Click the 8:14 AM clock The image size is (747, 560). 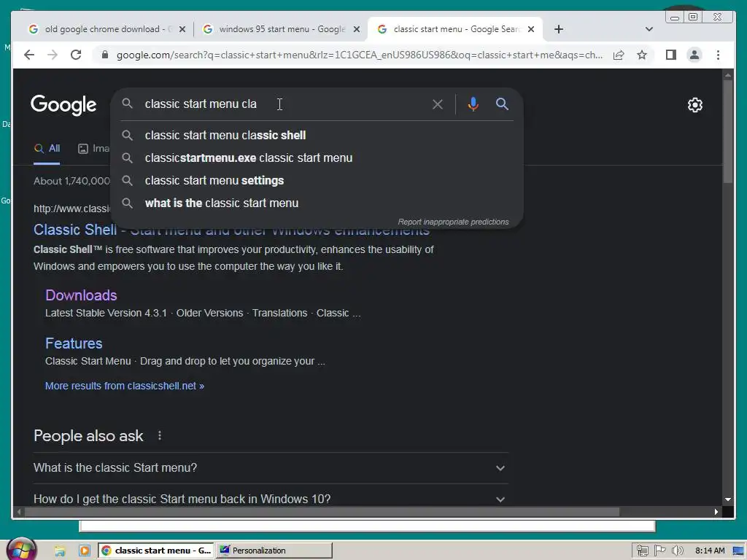coord(710,551)
